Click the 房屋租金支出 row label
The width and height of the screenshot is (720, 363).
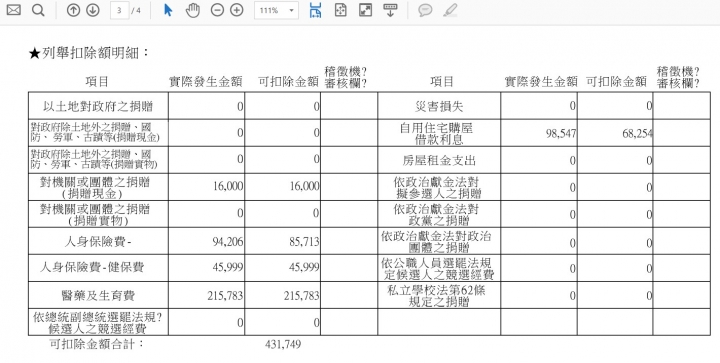(439, 160)
